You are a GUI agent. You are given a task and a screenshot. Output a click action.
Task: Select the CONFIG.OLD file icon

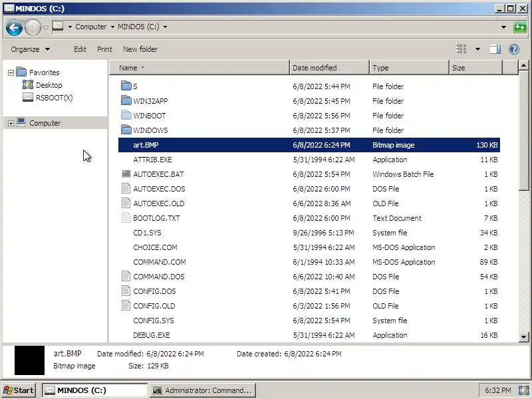pyautogui.click(x=126, y=305)
